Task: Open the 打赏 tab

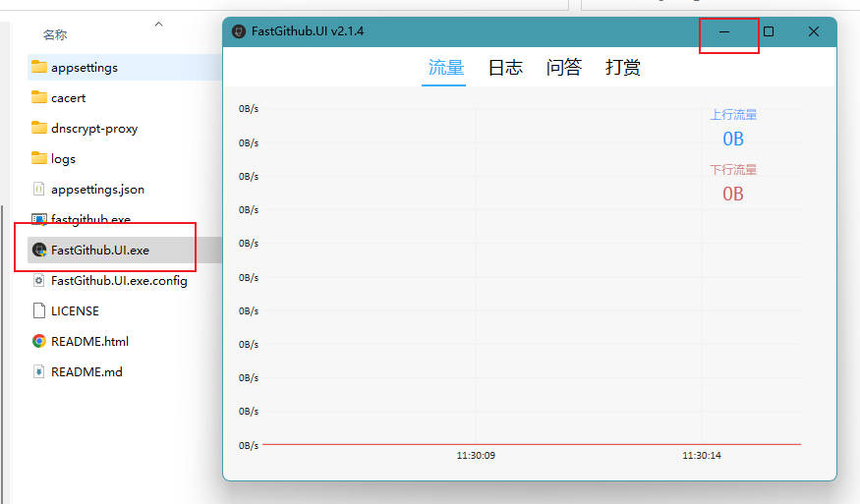Action: point(623,68)
